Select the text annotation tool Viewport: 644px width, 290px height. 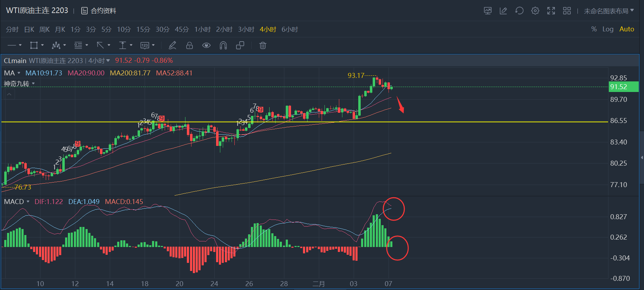(122, 45)
